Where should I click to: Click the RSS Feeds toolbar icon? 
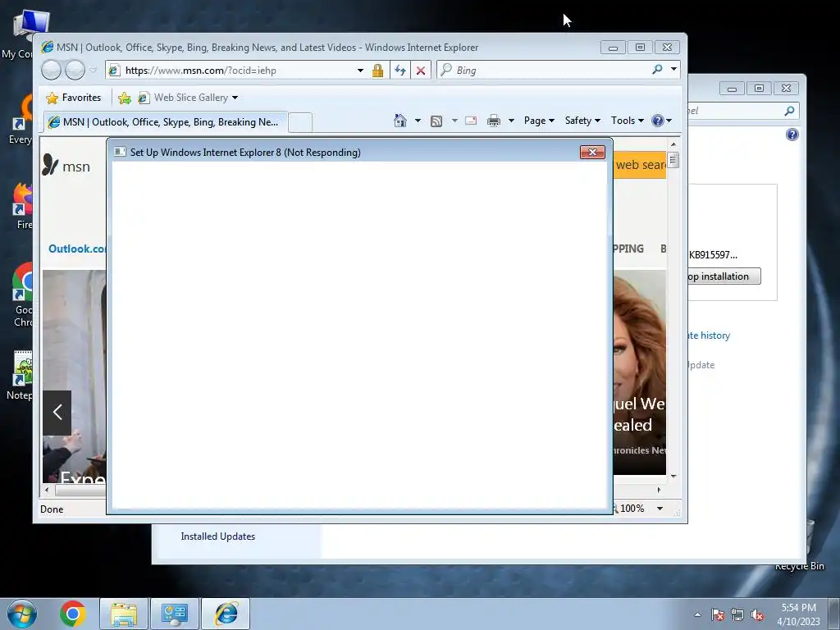(x=436, y=121)
